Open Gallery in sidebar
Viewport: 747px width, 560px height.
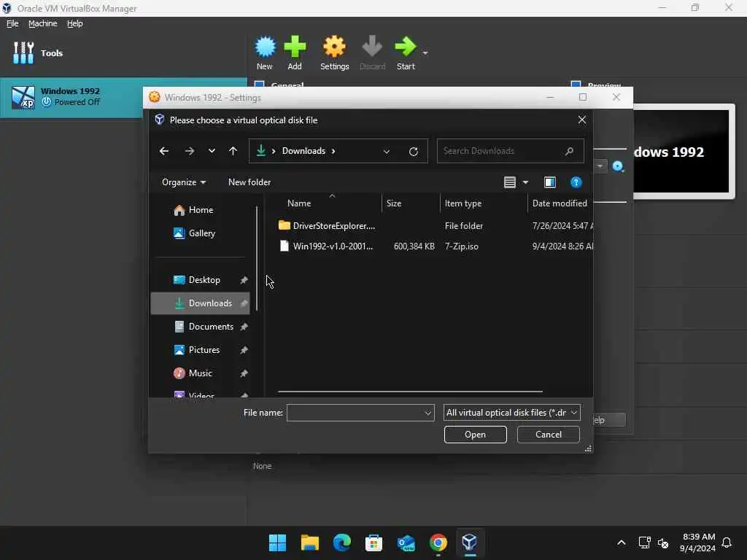point(201,233)
